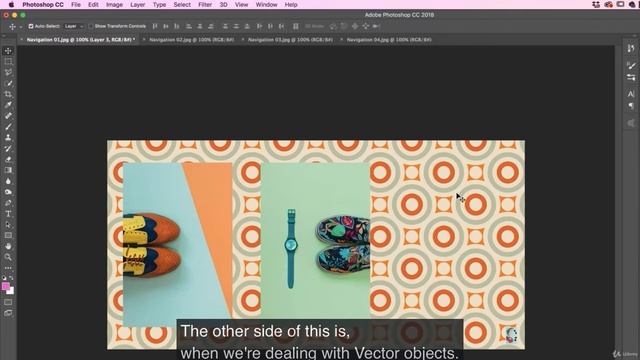The height and width of the screenshot is (360, 640).
Task: Select the Lasso tool
Action: [x=8, y=73]
